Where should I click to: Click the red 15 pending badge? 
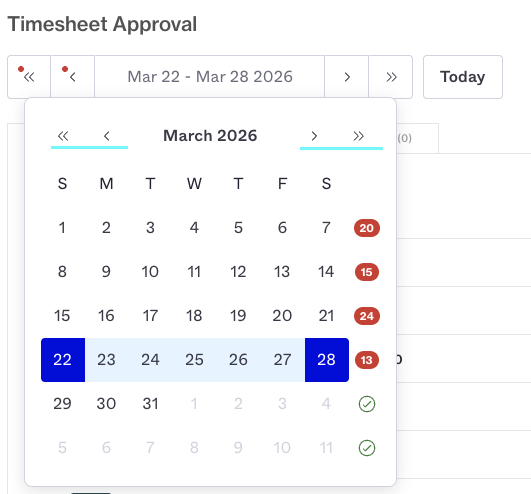367,272
